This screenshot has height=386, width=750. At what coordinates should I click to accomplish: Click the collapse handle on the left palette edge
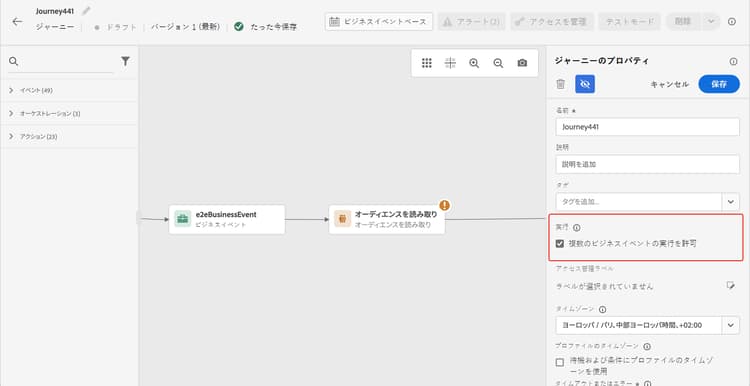click(x=139, y=218)
